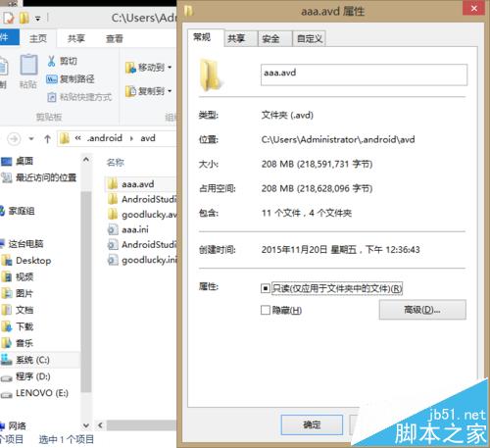Screen dimensions: 490x448
Task: Click the Up one level arrow
Action: 47,139
